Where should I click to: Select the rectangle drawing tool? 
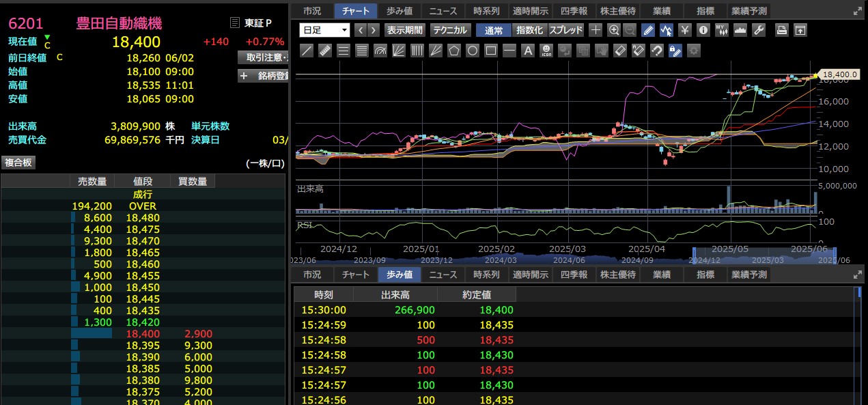click(491, 51)
